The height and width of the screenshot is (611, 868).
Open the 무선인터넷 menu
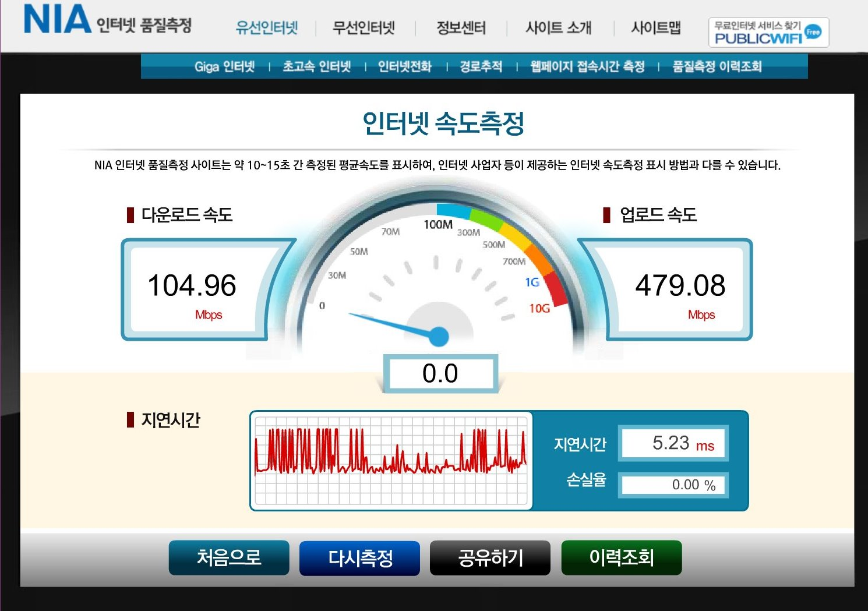pyautogui.click(x=364, y=27)
